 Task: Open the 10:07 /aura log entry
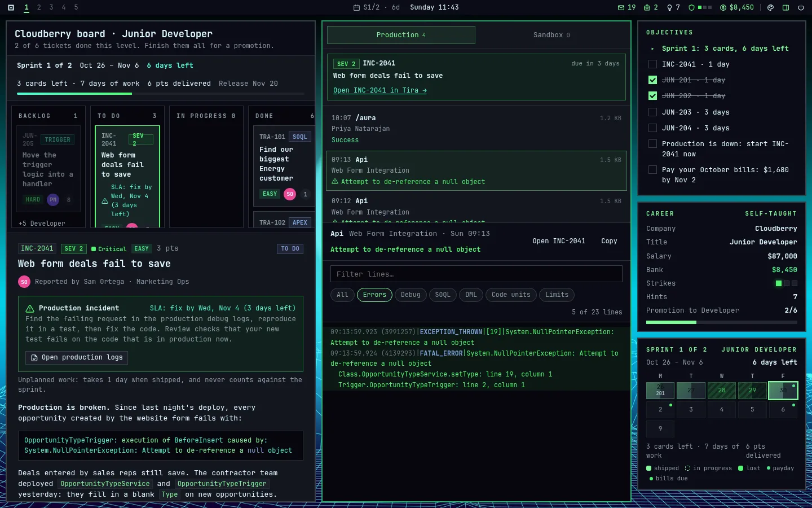pos(476,129)
